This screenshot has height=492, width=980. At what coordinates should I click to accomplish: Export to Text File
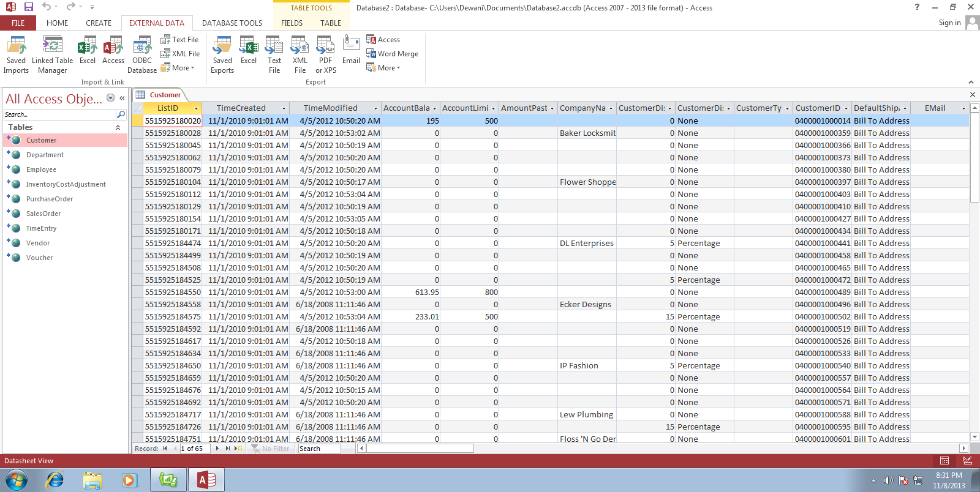coord(274,54)
